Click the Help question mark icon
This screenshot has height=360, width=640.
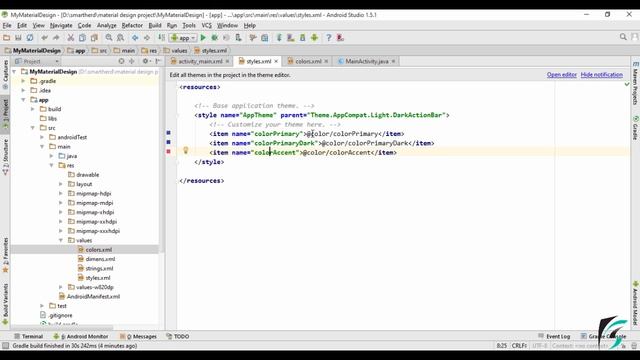(x=329, y=38)
